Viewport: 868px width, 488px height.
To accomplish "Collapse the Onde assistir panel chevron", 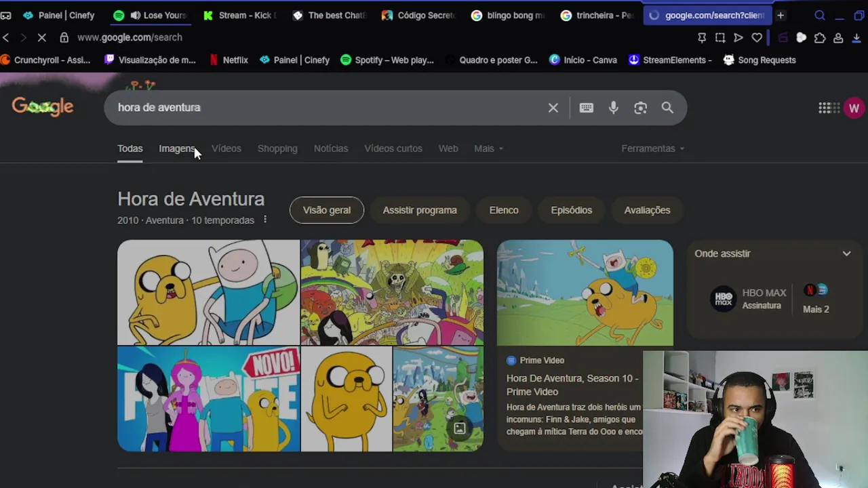I will 846,253.
